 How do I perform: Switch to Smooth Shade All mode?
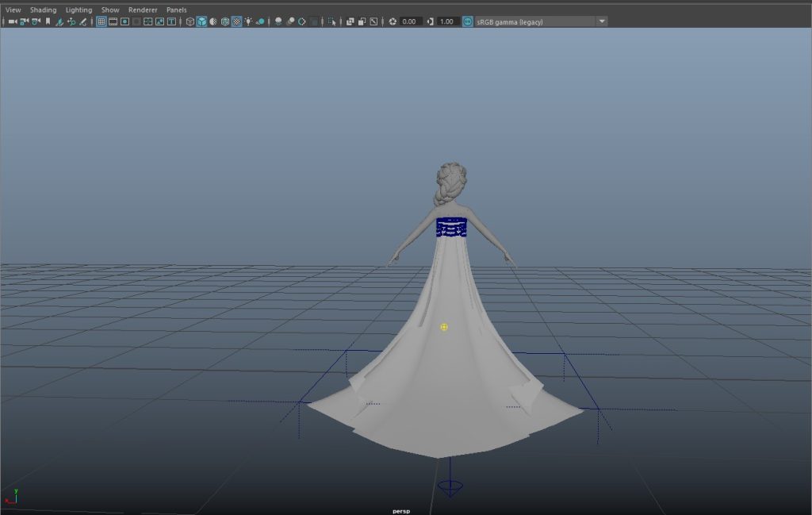pos(201,21)
